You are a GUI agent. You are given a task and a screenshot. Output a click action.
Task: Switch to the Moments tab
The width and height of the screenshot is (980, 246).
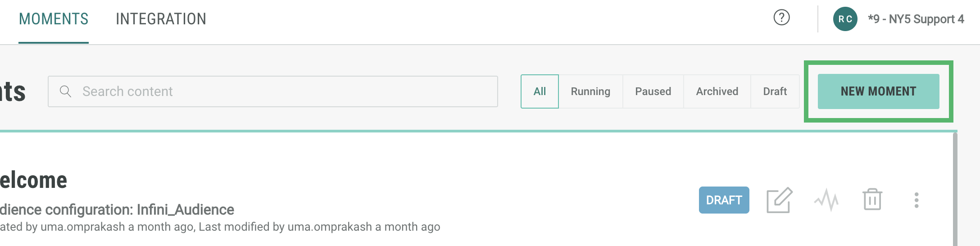54,19
